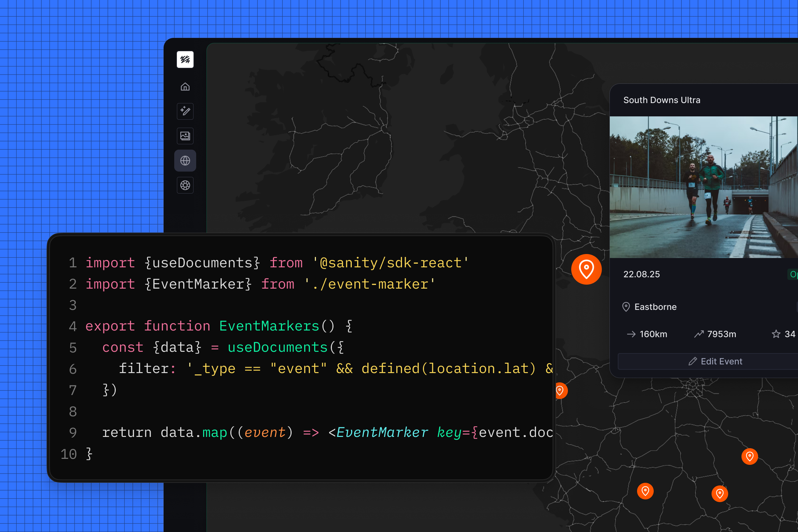The width and height of the screenshot is (798, 532).
Task: Select the bottom-left orange map marker
Action: point(645,491)
